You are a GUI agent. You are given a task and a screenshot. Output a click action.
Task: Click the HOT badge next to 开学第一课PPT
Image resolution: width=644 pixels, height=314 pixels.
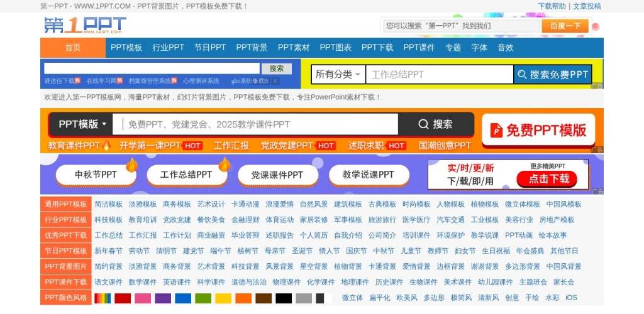pos(192,146)
